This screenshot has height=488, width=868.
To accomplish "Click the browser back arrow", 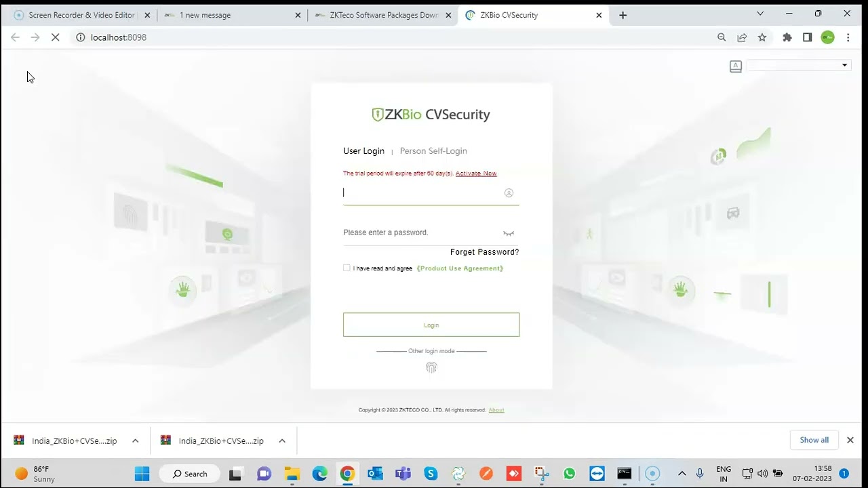I will pos(15,37).
